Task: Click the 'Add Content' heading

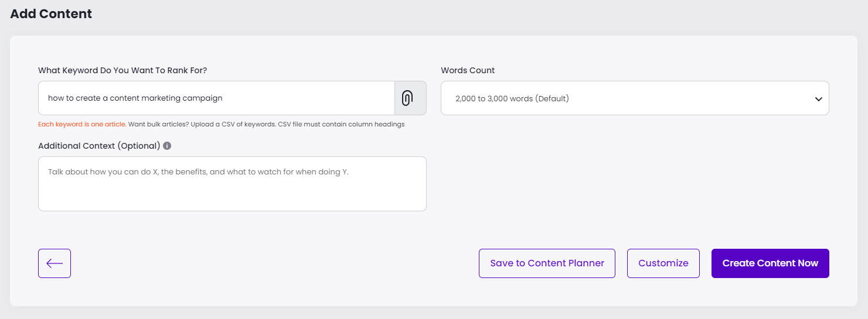Action: point(51,13)
